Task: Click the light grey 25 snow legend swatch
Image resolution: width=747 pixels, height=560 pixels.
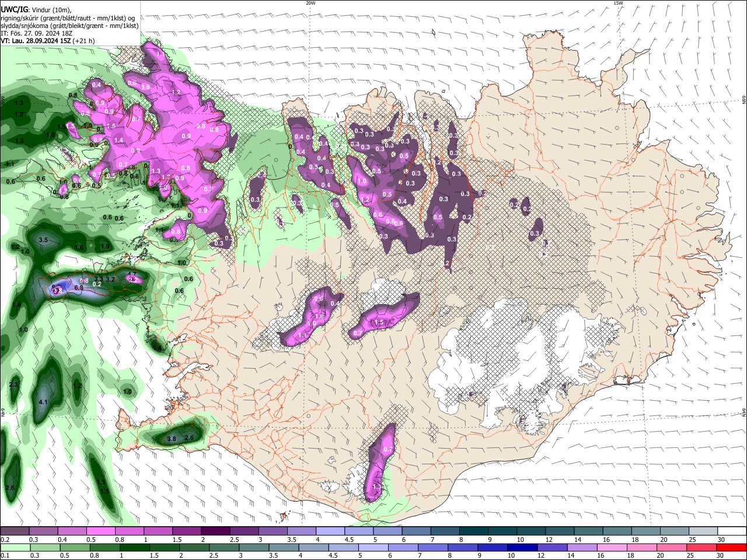Action: click(x=704, y=531)
